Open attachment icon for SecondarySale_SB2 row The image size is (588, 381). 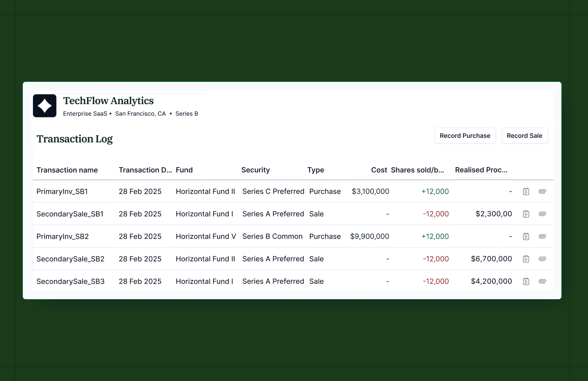[x=542, y=259]
